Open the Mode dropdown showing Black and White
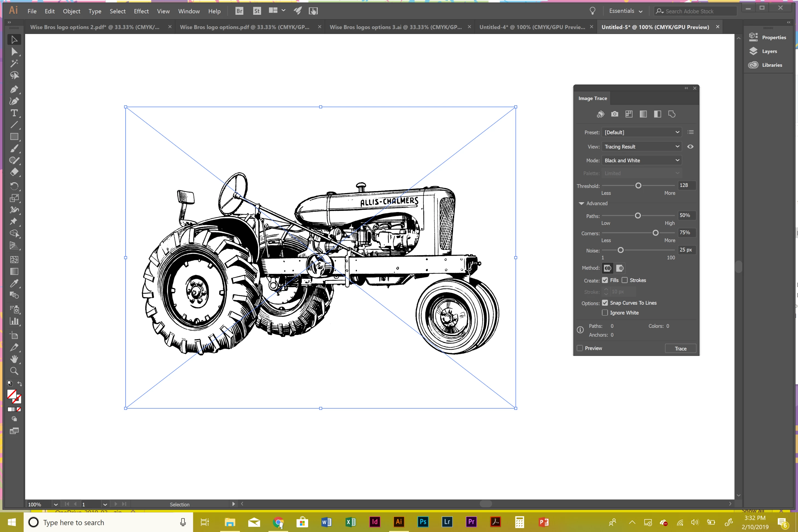798x532 pixels. tap(641, 160)
